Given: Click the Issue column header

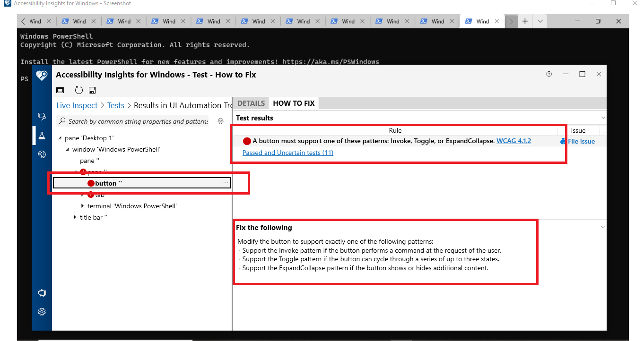Looking at the screenshot, I should pos(578,130).
